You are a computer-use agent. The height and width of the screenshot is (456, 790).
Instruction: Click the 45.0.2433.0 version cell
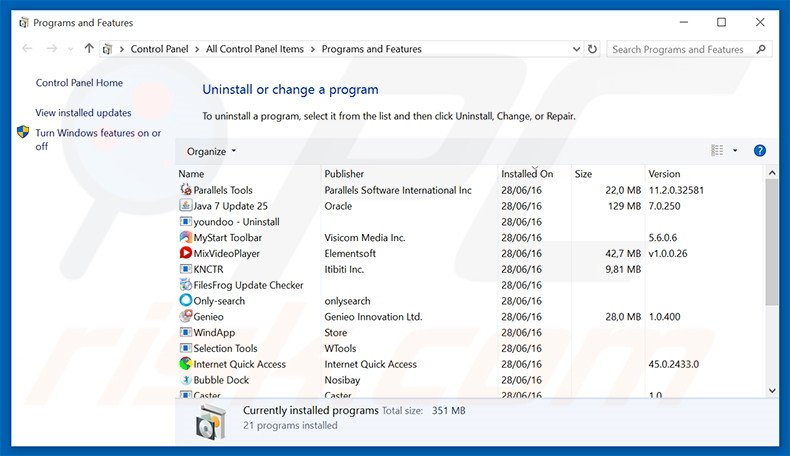pyautogui.click(x=674, y=364)
